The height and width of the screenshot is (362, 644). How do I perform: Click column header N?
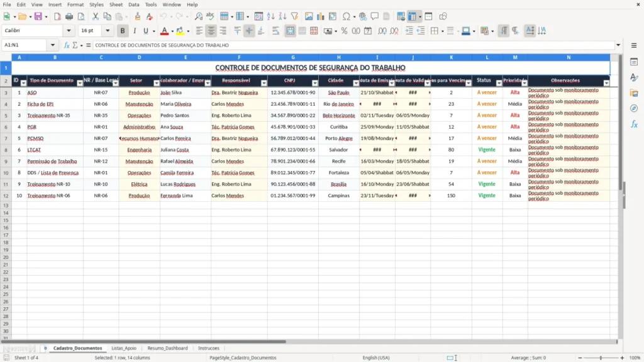click(x=569, y=57)
